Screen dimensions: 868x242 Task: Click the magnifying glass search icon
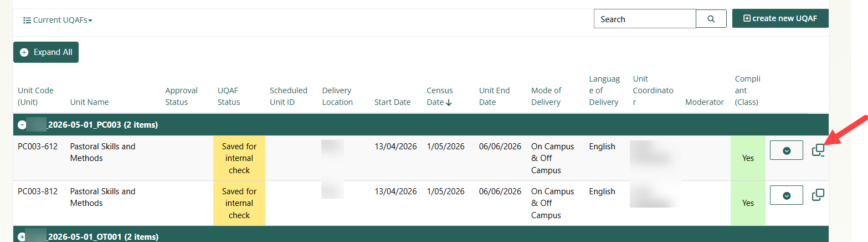[711, 19]
